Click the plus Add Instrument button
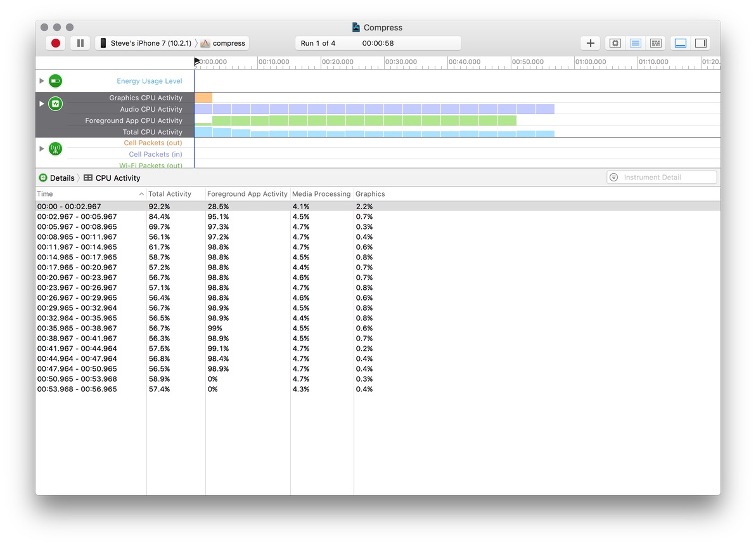 (590, 43)
